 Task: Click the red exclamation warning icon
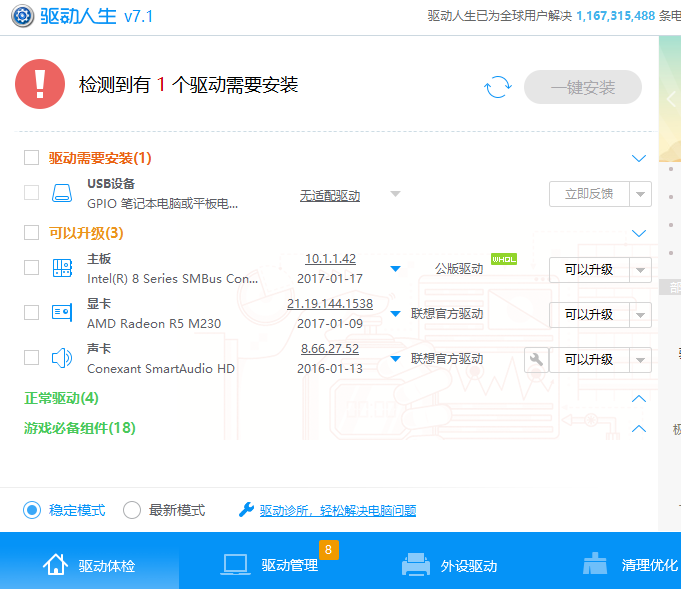point(40,84)
